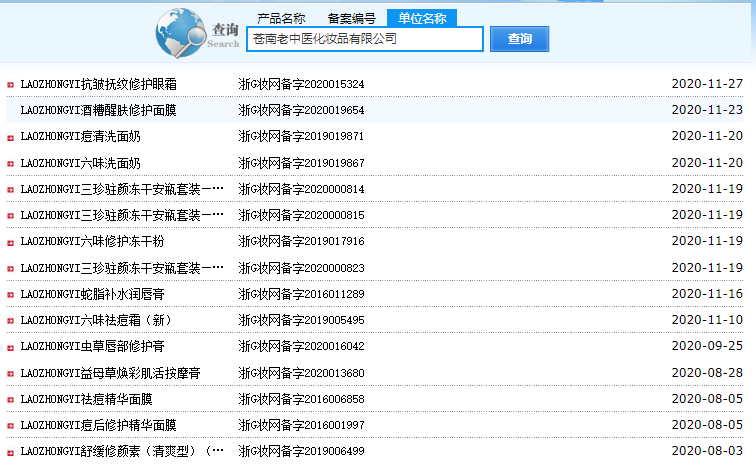Click red bullet icon beside 虫草唇部修护膏

tap(10, 347)
